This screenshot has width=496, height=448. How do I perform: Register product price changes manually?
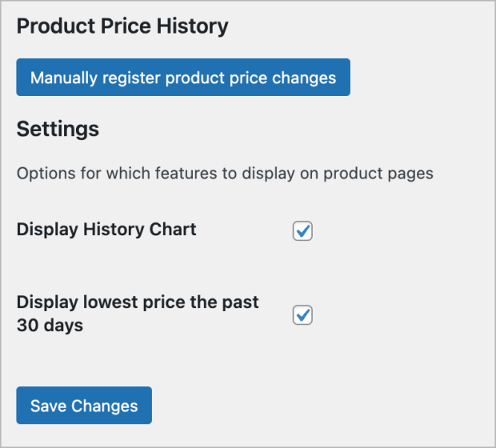point(183,78)
